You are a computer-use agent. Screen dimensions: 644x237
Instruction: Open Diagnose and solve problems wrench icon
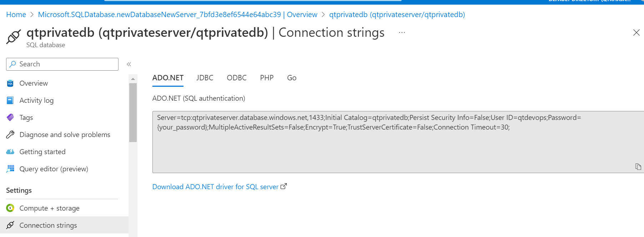pyautogui.click(x=10, y=135)
